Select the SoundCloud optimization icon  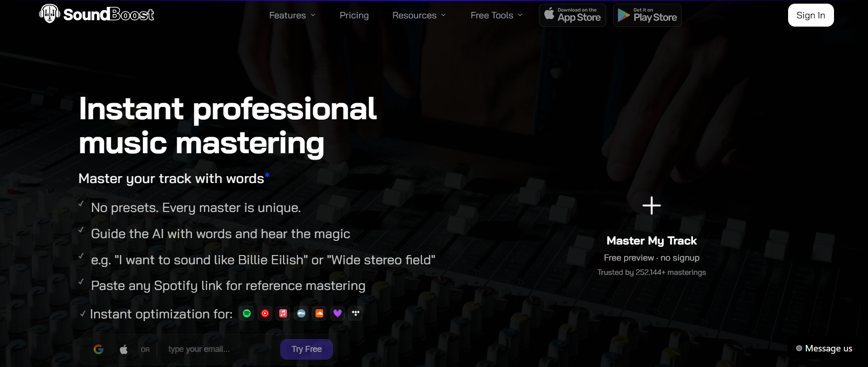tap(319, 313)
